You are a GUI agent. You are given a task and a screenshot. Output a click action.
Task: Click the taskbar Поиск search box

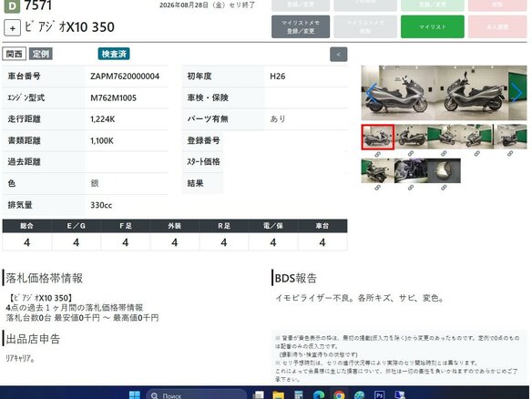pyautogui.click(x=196, y=395)
